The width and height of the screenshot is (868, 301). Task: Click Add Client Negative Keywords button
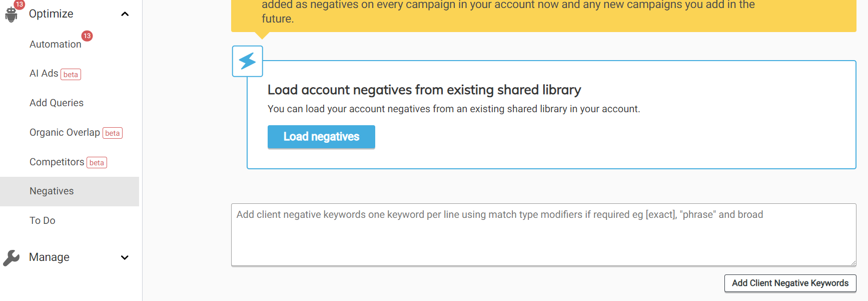click(x=790, y=283)
